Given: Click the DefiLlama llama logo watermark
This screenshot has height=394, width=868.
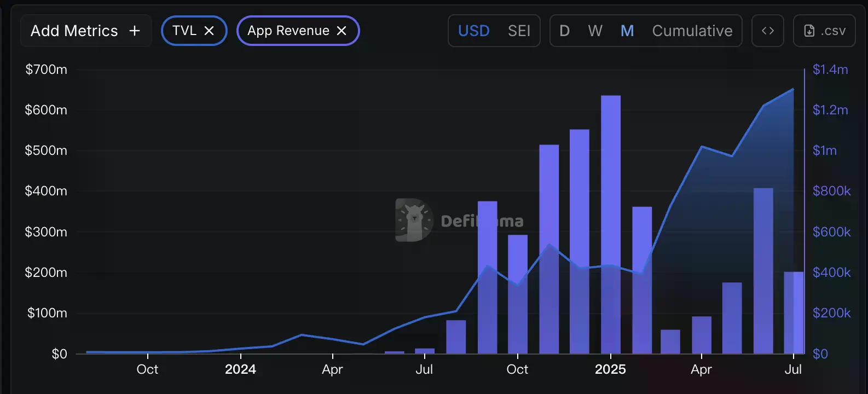Looking at the screenshot, I should pos(414,220).
